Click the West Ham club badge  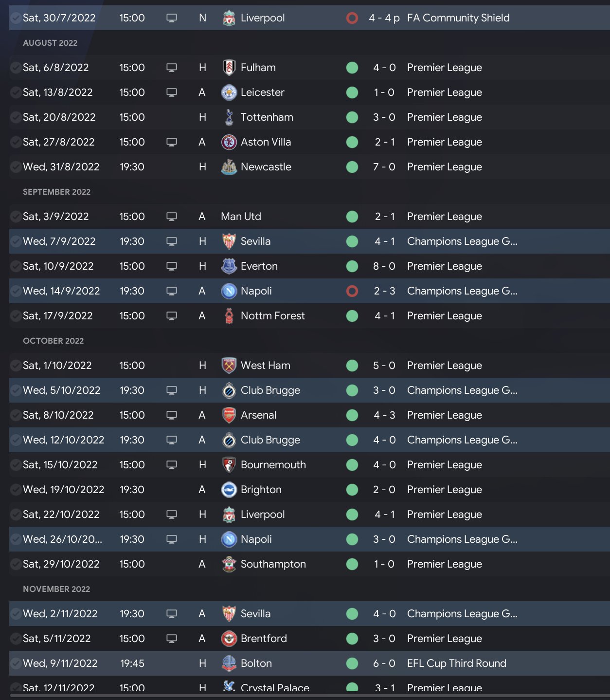tap(229, 366)
